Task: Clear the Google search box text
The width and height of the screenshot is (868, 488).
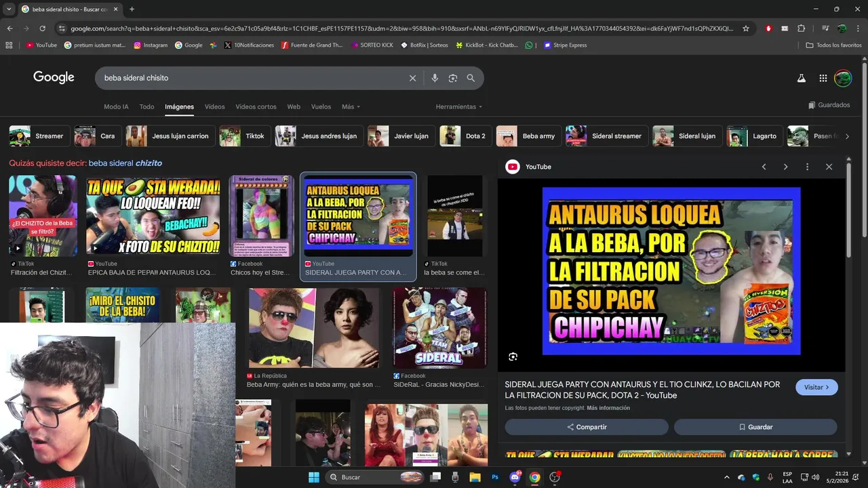Action: [x=412, y=78]
